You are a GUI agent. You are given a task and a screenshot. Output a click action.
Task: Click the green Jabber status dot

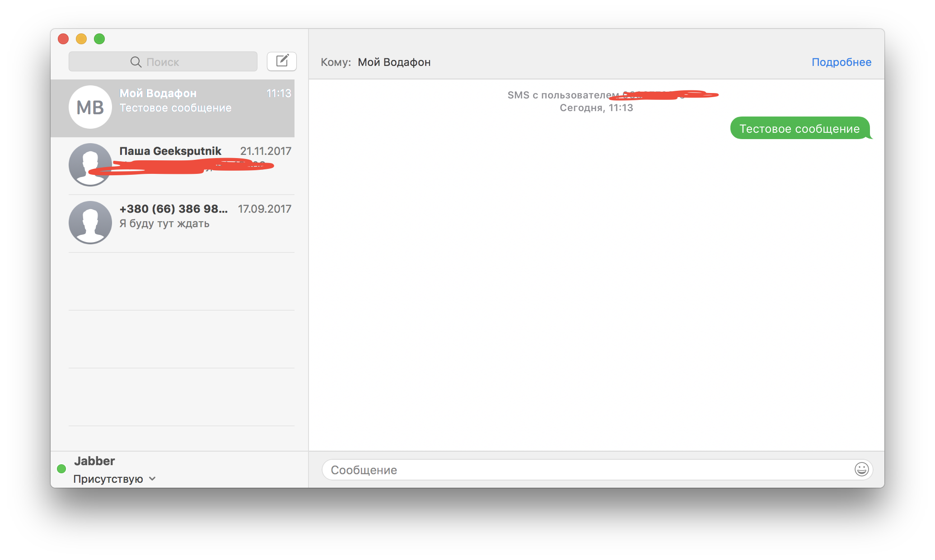click(61, 469)
